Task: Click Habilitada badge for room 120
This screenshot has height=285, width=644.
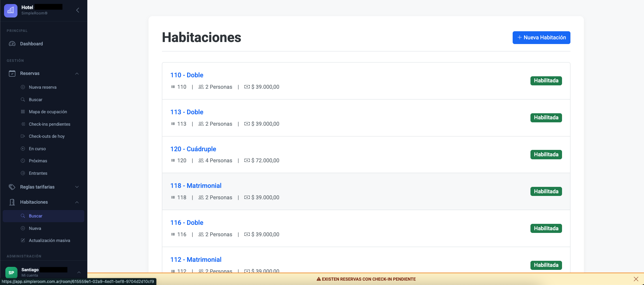Action: tap(546, 155)
